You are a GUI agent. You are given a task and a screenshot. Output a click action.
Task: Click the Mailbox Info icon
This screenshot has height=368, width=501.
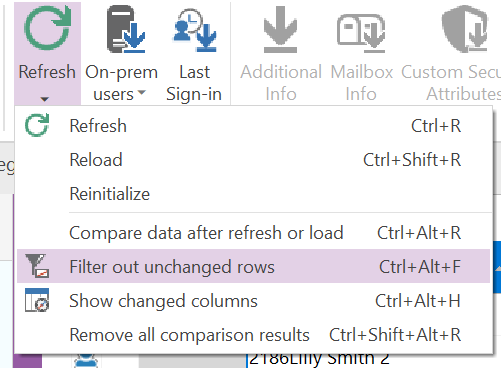361,33
